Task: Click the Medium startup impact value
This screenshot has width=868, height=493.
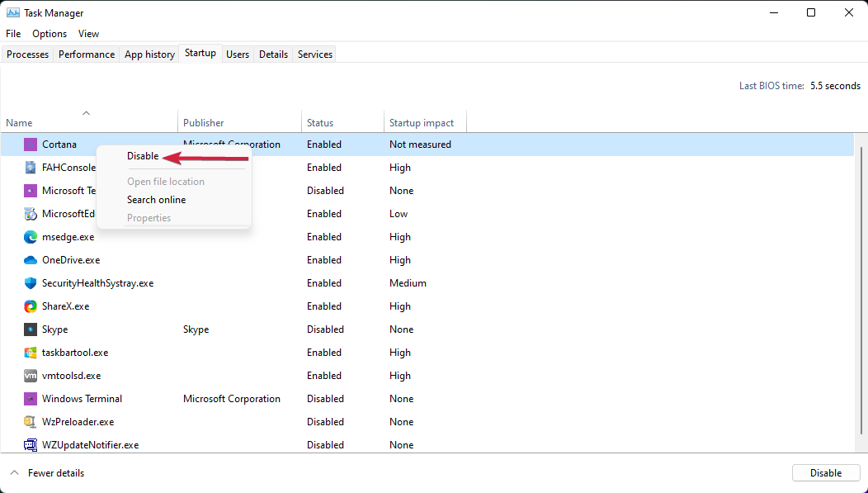Action: tap(408, 283)
